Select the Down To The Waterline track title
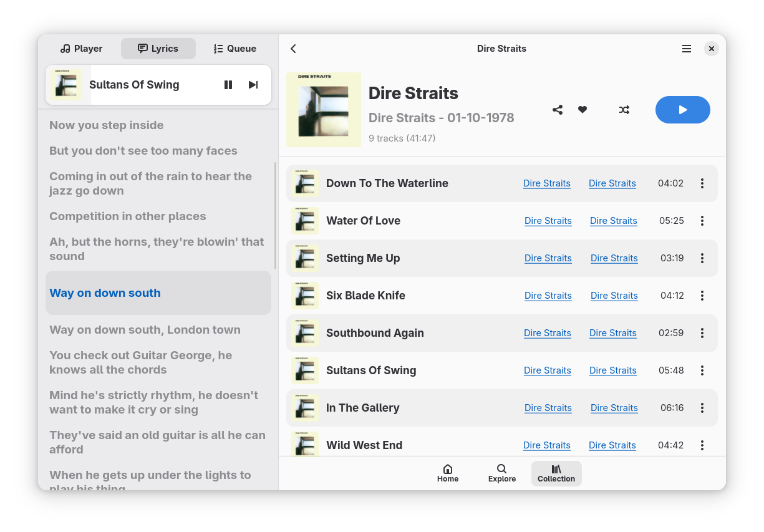The width and height of the screenshot is (764, 532). click(x=387, y=183)
